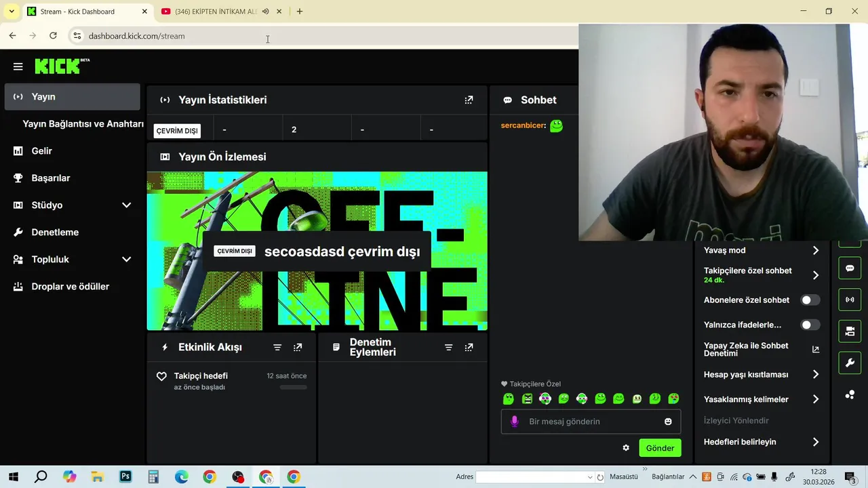Open Başarılar in the sidebar
Viewport: 868px width, 488px height.
[x=72, y=178]
